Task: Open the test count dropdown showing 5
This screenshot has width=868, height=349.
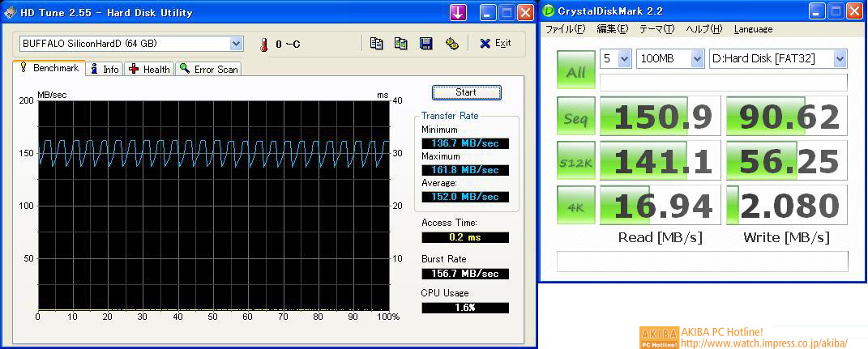Action: (x=623, y=58)
